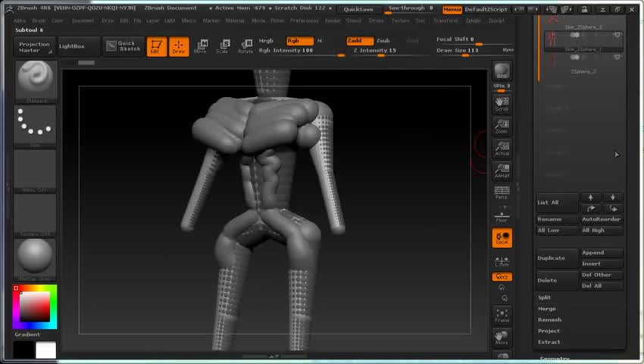Screen dimensions: 644x364
Task: Click the Actual size icon
Action: click(502, 149)
